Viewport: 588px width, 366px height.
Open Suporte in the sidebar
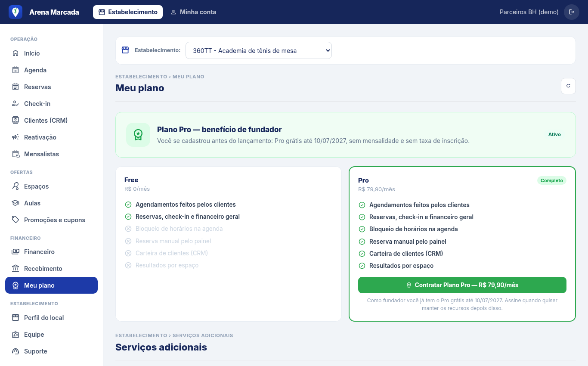click(x=51, y=351)
